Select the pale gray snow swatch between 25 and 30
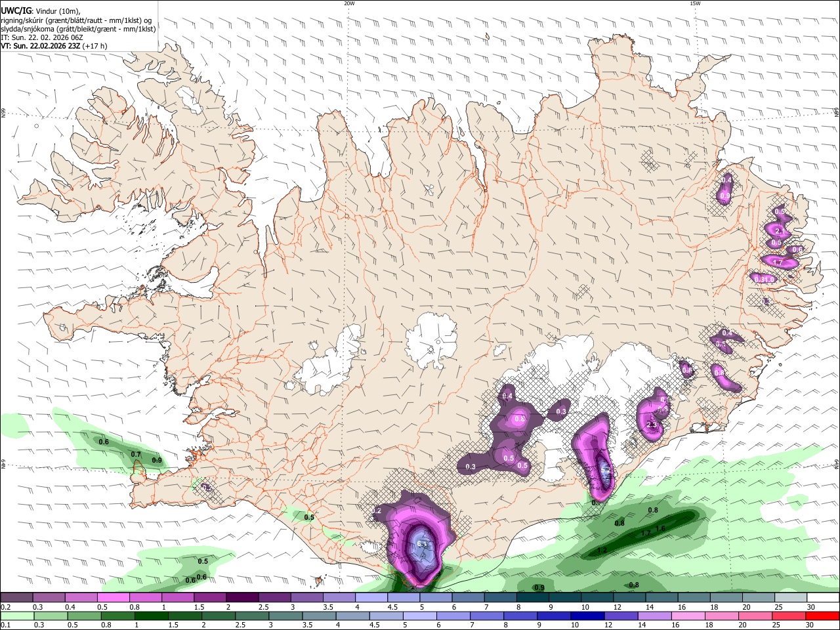The height and width of the screenshot is (630, 840). tap(791, 598)
